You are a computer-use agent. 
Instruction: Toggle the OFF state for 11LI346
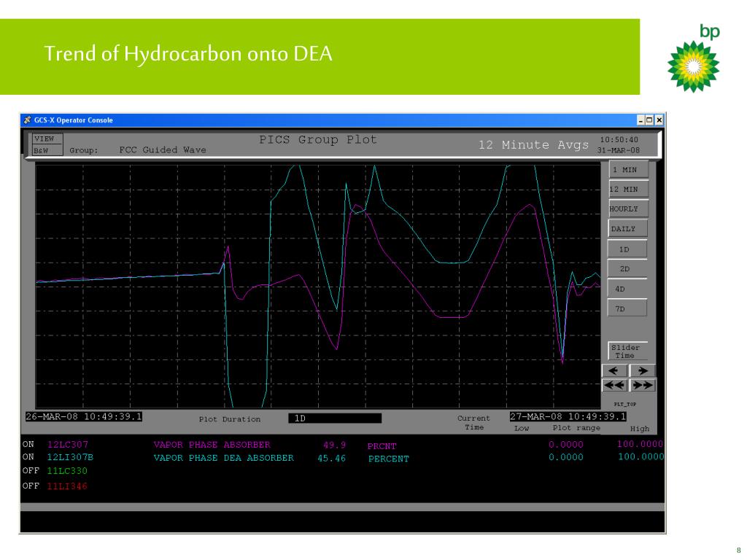coord(31,486)
